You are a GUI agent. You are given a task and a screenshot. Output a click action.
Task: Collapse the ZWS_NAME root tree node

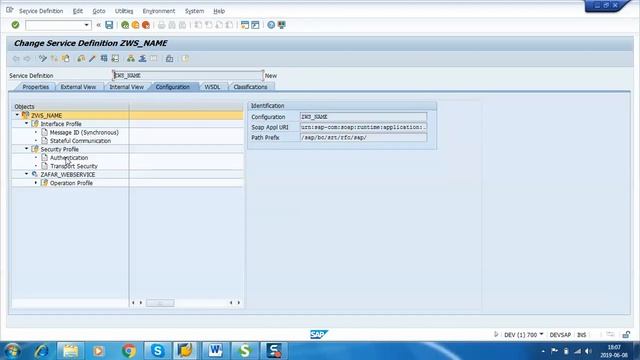17,115
